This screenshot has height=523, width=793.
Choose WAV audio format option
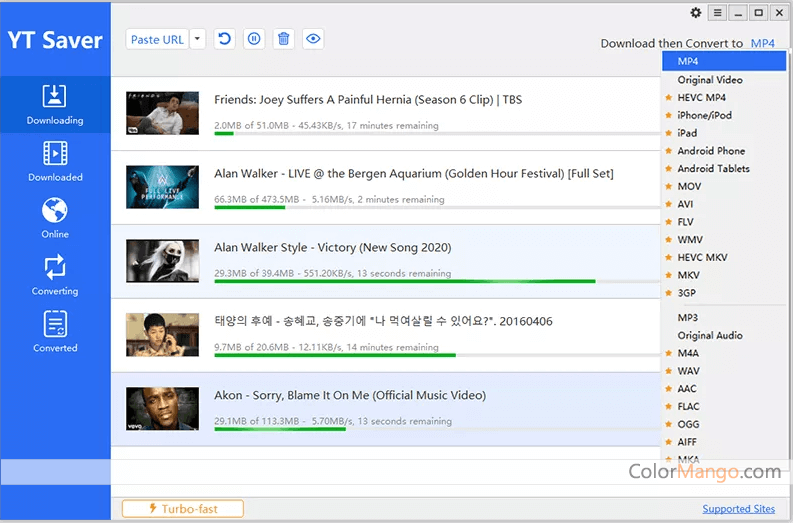tap(724, 371)
